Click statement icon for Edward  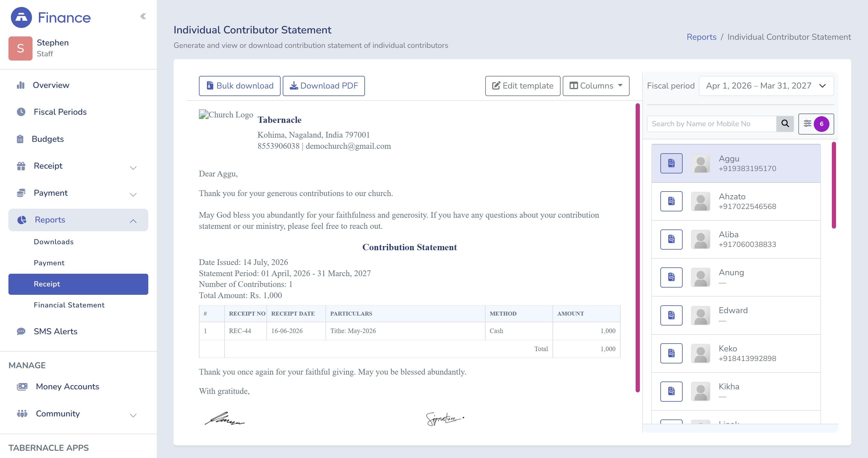(671, 315)
